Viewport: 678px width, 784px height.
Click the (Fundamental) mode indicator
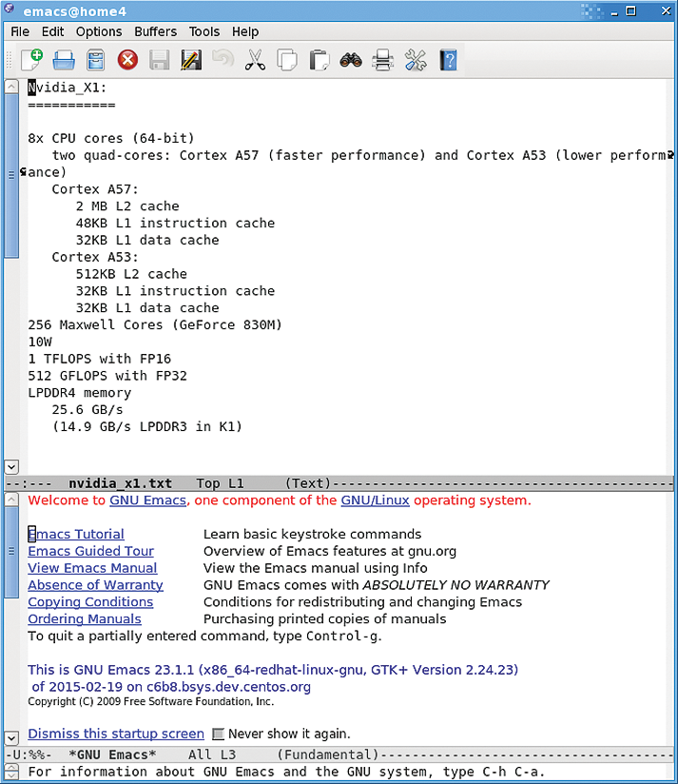(328, 755)
